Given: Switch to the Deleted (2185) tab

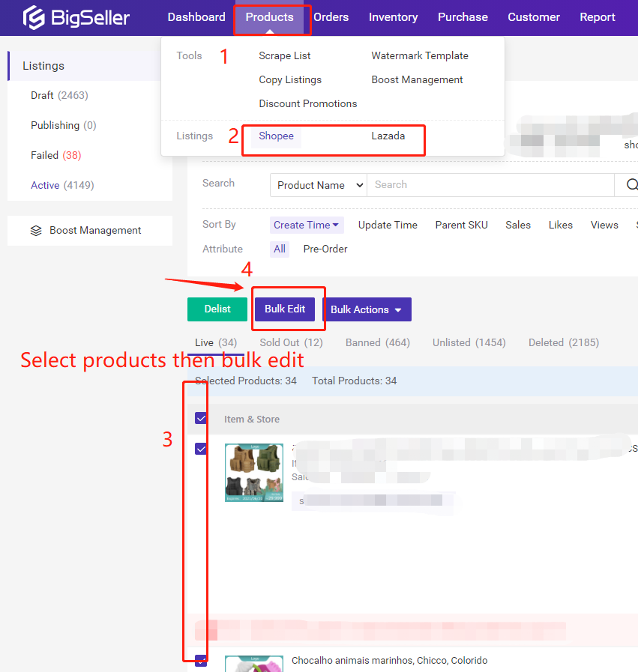Looking at the screenshot, I should [x=564, y=343].
